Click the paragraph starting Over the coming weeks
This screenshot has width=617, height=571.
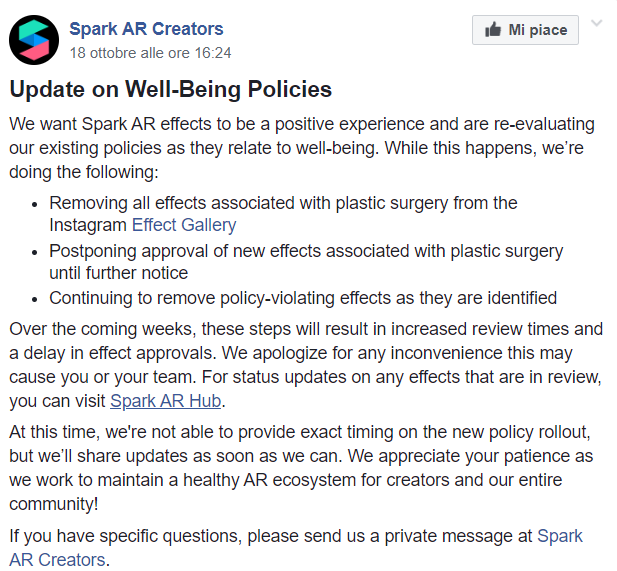point(306,365)
